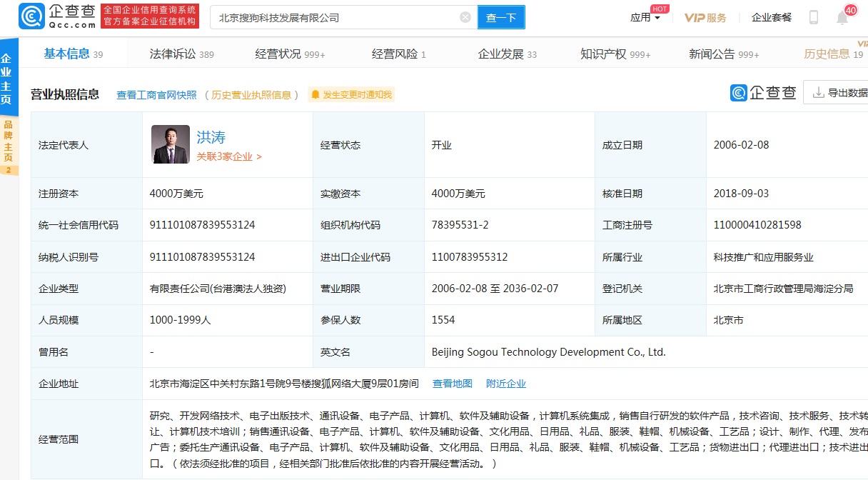
Task: Go to the 新闻公告 tab
Action: tap(712, 54)
